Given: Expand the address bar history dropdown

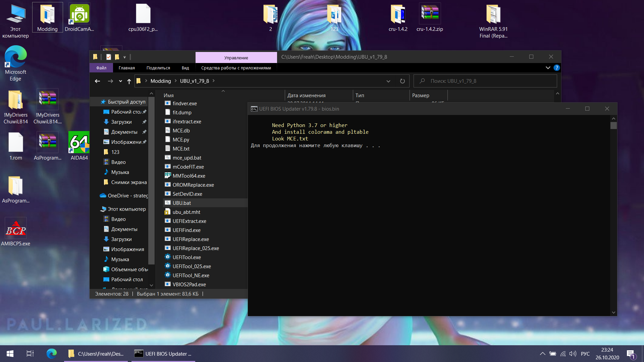Looking at the screenshot, I should coord(388,81).
